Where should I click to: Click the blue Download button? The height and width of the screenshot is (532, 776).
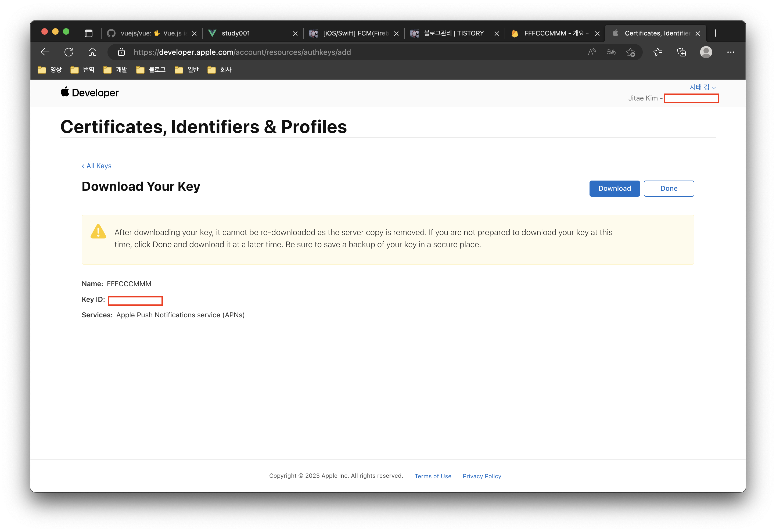tap(615, 188)
